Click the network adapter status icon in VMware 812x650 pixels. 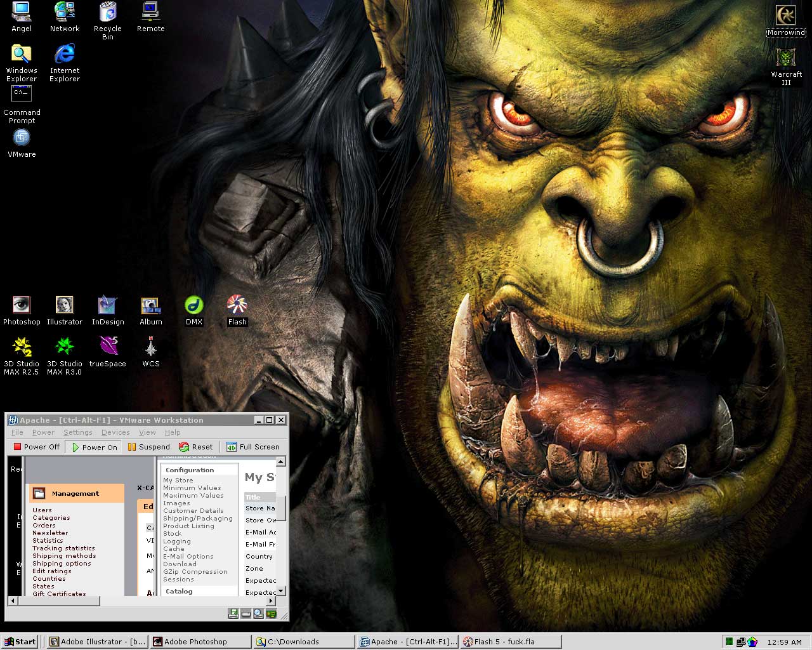[272, 613]
